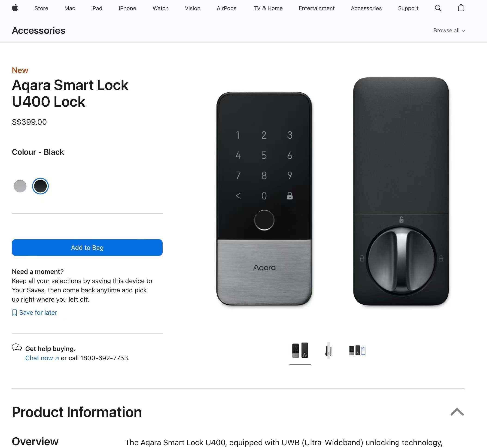487x448 pixels.
Task: Click the Add to Bag button
Action: tap(87, 248)
